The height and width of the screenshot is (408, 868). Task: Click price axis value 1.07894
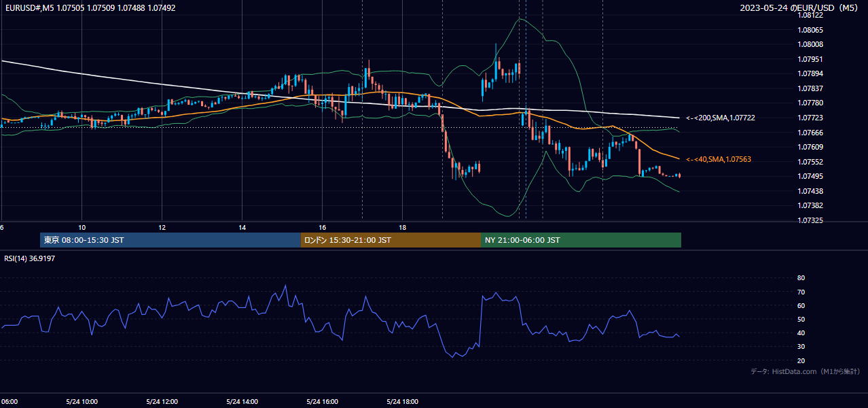pos(810,73)
